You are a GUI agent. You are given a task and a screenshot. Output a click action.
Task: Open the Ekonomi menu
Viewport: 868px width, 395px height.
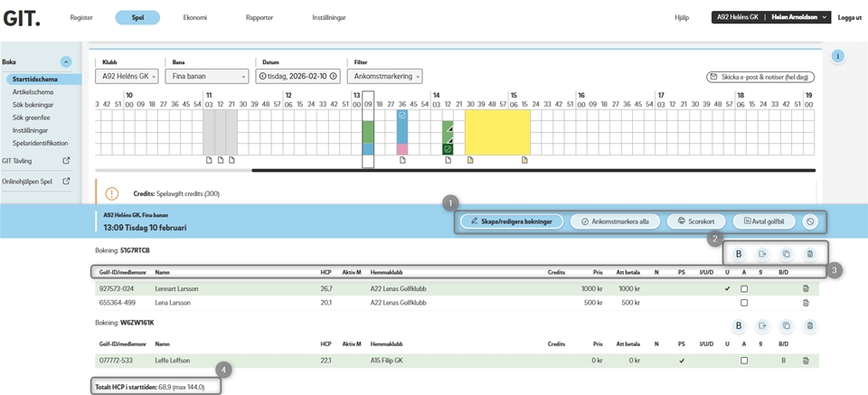(x=194, y=17)
